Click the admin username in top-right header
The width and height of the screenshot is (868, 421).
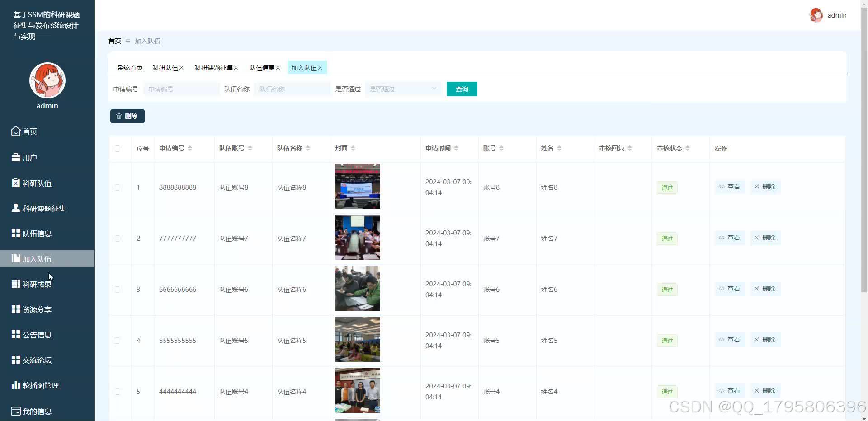pyautogui.click(x=837, y=15)
